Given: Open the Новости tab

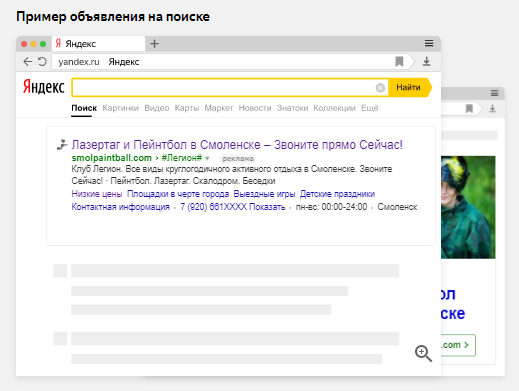Looking at the screenshot, I should click(x=255, y=108).
